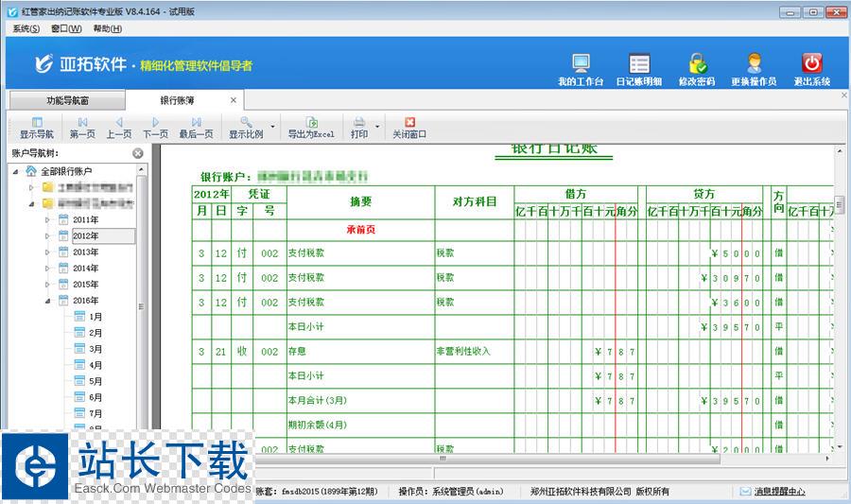Click the 打印 printer button
The width and height of the screenshot is (851, 504).
click(x=359, y=128)
